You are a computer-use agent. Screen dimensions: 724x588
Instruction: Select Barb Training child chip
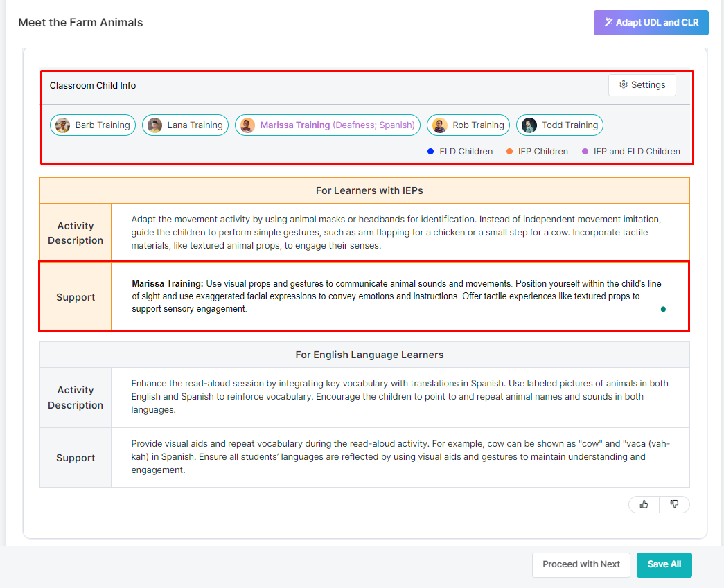pyautogui.click(x=93, y=125)
